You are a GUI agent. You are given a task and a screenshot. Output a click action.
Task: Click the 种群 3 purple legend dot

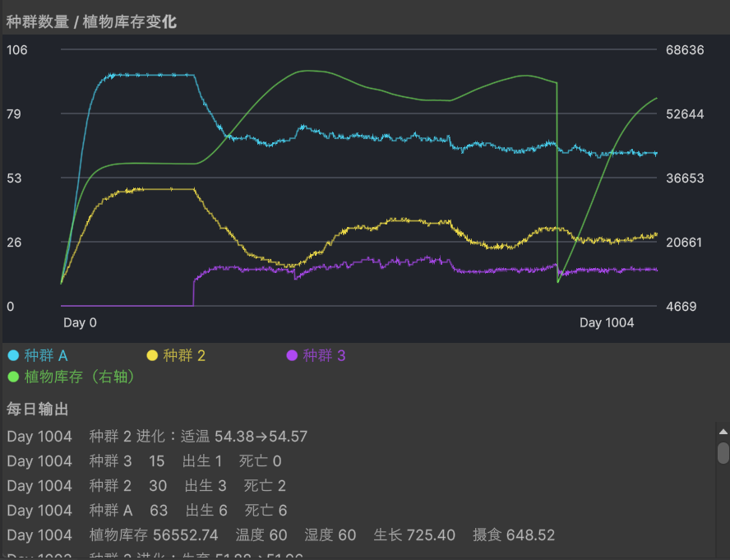pyautogui.click(x=292, y=355)
